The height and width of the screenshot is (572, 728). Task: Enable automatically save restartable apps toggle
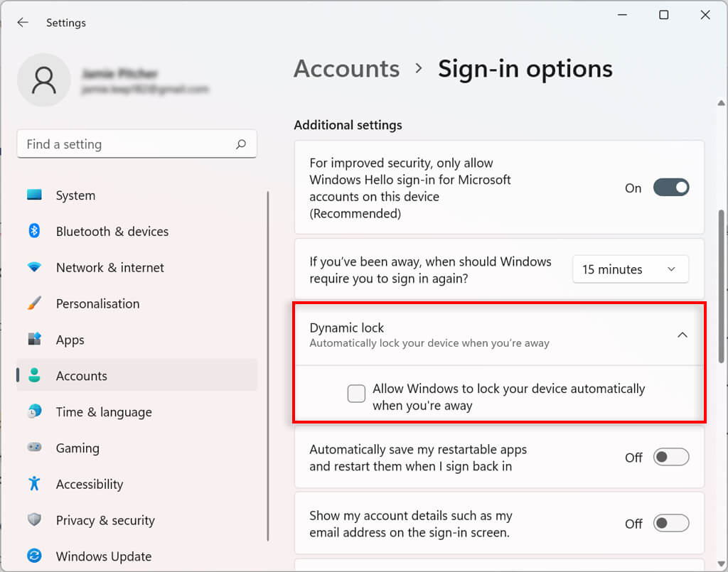[670, 458]
